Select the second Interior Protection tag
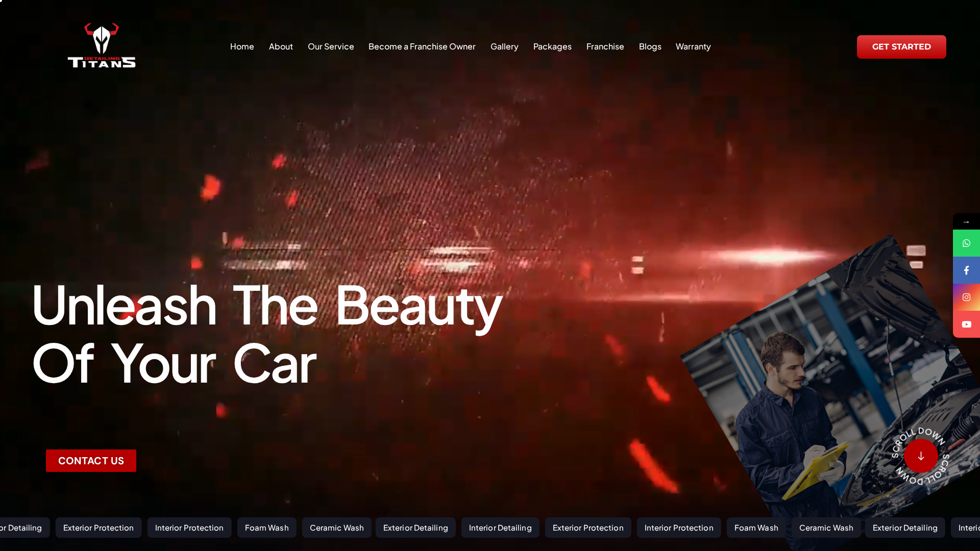The height and width of the screenshot is (551, 980). [x=679, y=528]
